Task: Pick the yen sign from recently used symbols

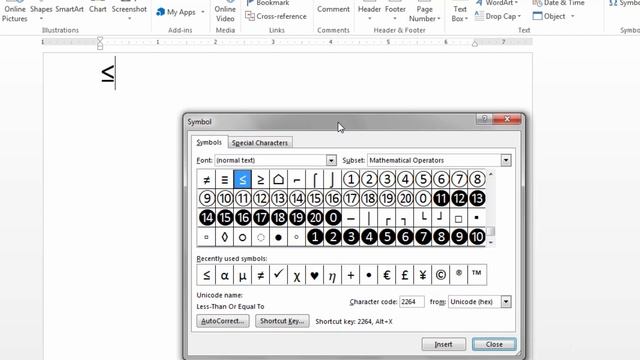Action: pos(423,275)
